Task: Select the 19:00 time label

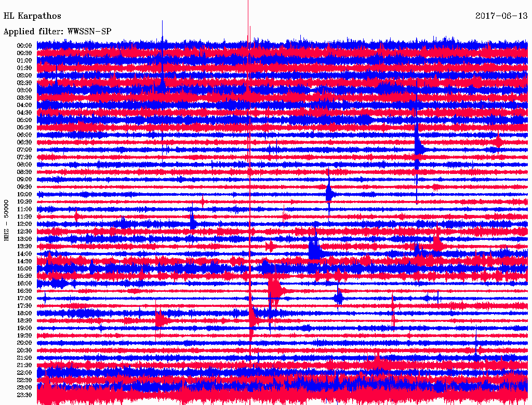Action: point(24,328)
